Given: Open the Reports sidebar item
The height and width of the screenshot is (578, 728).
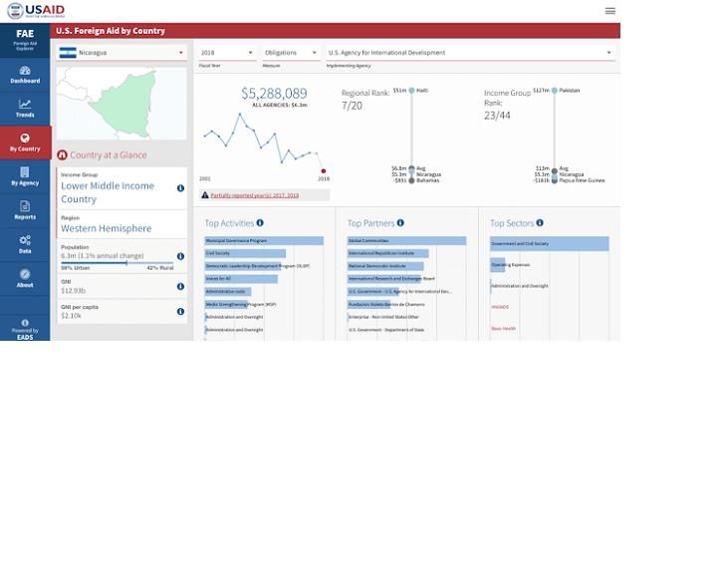Looking at the screenshot, I should [25, 211].
